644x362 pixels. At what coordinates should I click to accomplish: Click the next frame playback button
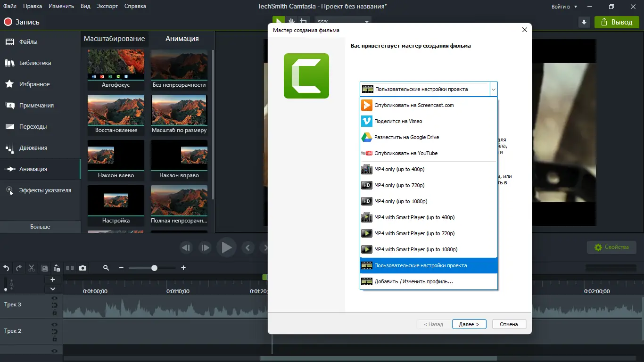coord(205,247)
